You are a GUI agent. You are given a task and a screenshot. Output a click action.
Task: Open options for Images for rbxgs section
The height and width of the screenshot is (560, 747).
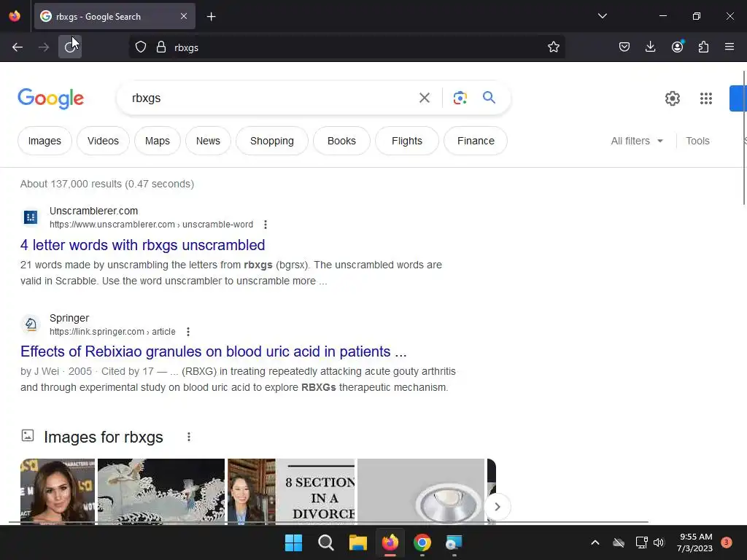click(x=189, y=437)
